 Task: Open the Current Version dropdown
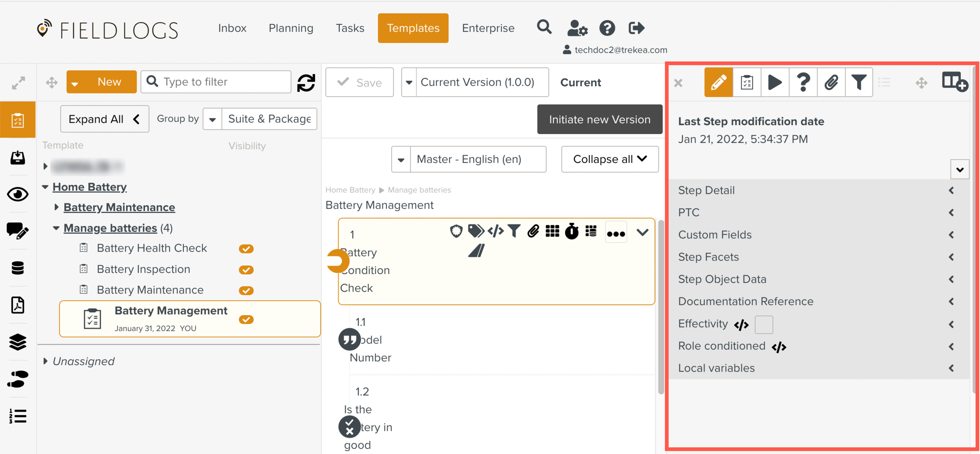408,82
